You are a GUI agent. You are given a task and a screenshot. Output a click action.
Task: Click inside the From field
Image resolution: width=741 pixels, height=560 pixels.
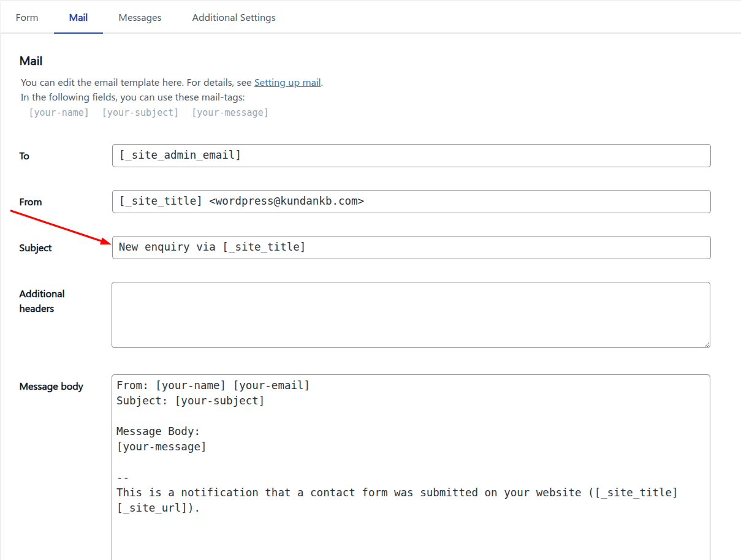click(x=411, y=201)
